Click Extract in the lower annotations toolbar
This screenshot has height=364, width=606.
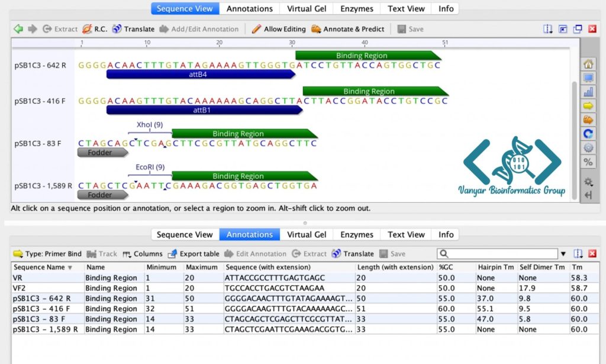click(309, 254)
